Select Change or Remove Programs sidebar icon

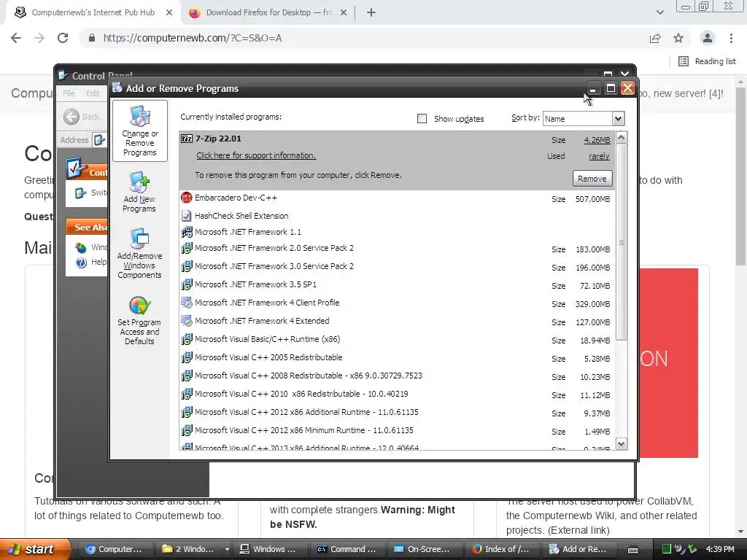coord(139,131)
